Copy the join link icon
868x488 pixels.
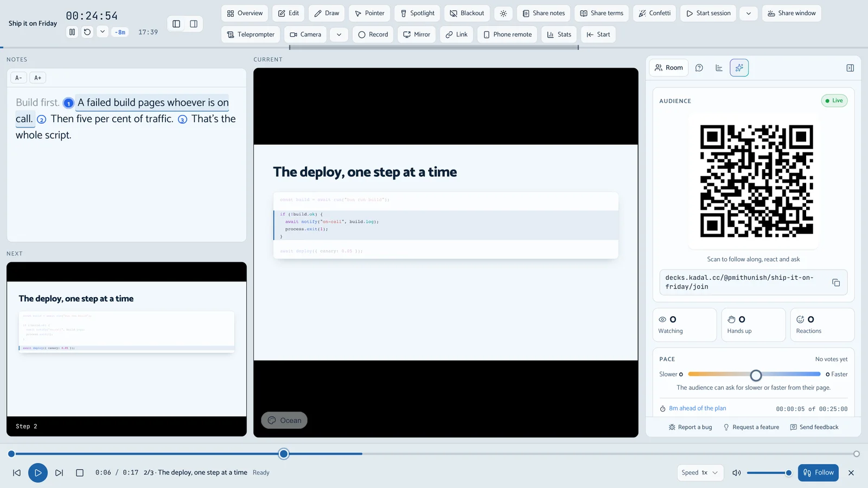tap(836, 282)
